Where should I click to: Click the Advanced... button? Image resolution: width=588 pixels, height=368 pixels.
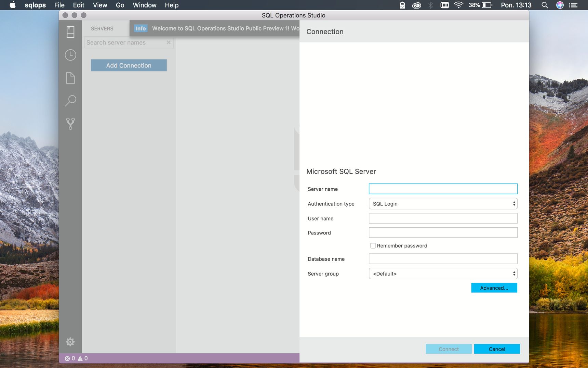pyautogui.click(x=494, y=288)
